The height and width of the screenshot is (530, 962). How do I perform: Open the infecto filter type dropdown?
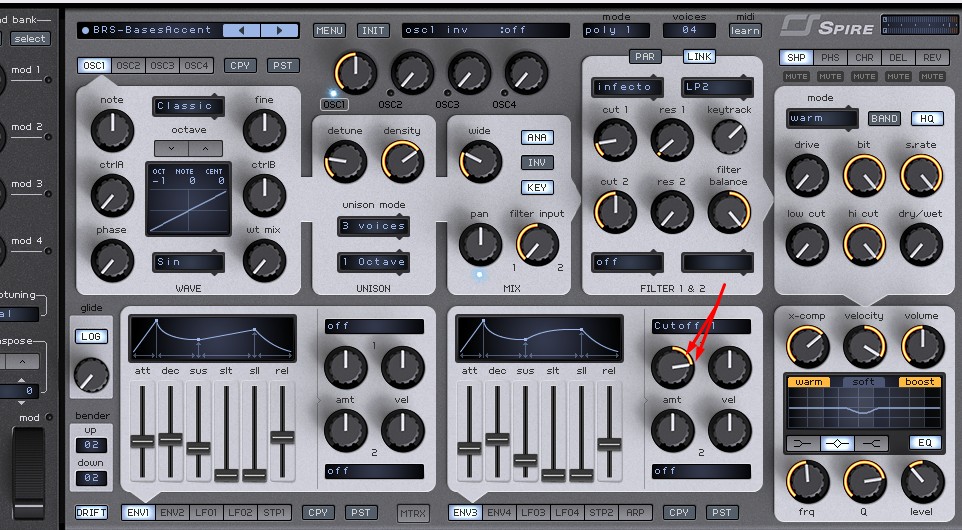tap(627, 87)
